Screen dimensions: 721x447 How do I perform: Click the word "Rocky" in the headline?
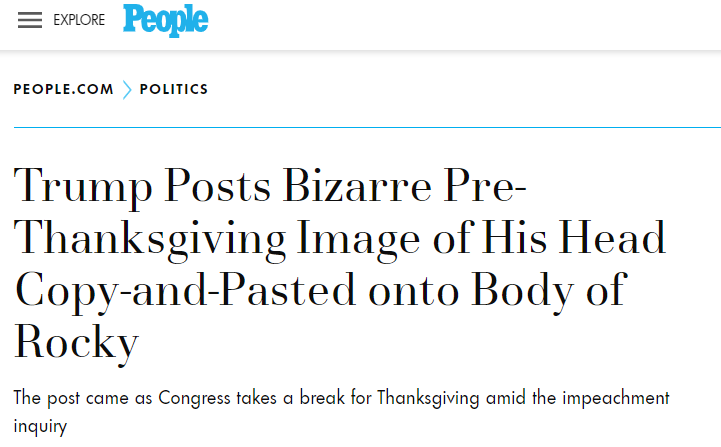pyautogui.click(x=76, y=341)
